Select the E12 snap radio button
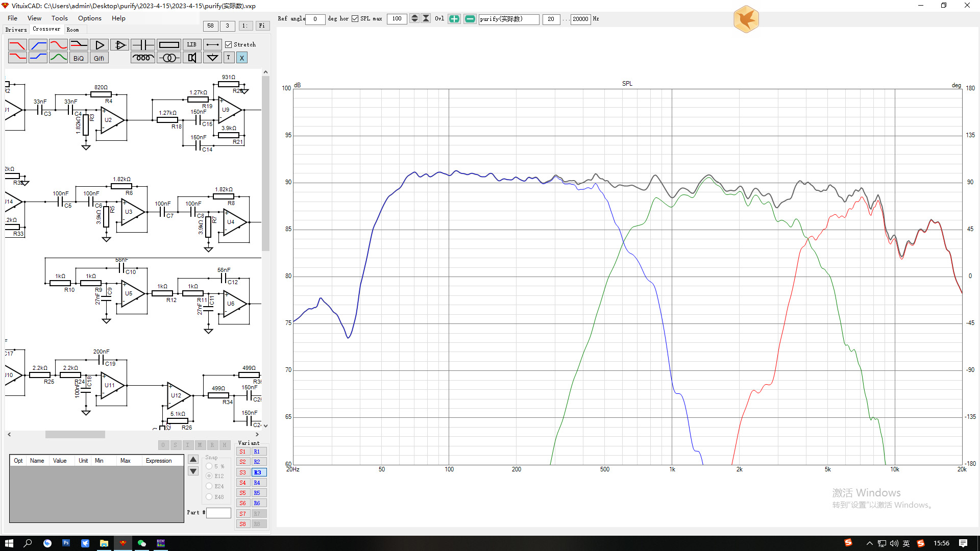The image size is (980, 551). (x=209, y=476)
